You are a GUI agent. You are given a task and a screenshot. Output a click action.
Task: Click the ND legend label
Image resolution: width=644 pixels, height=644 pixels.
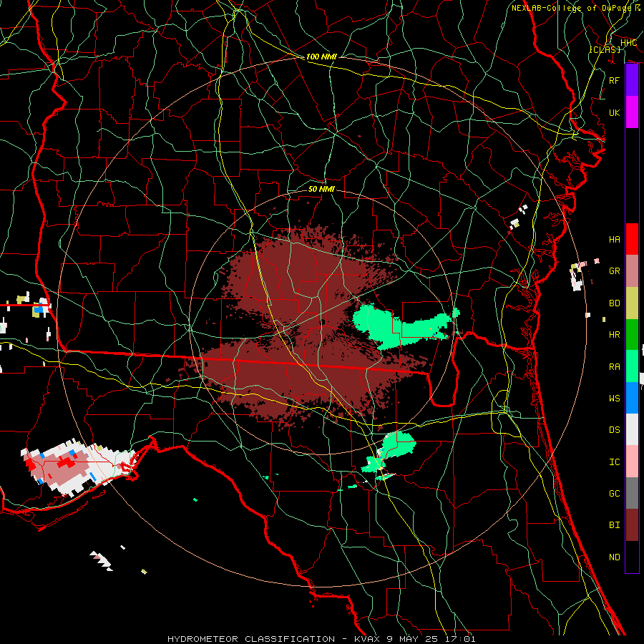[615, 557]
